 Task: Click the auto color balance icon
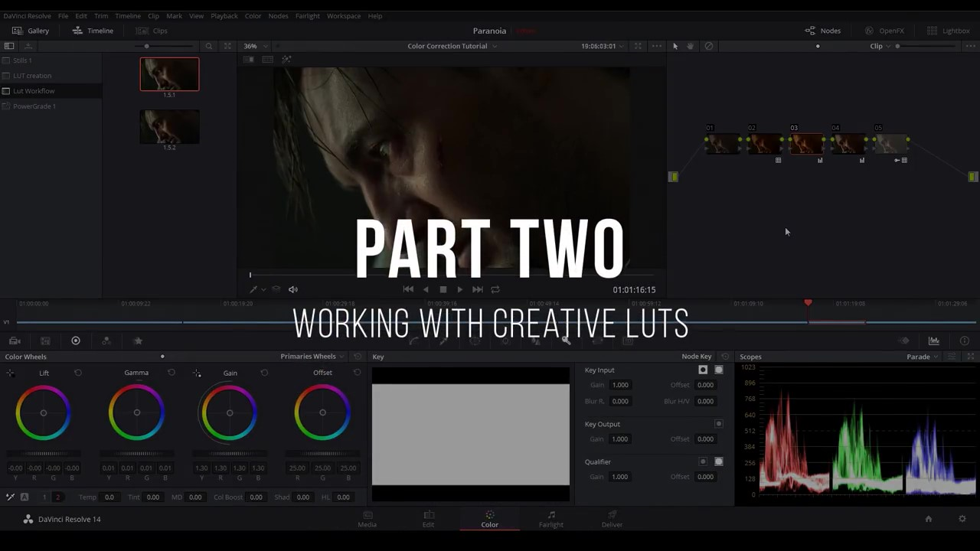[x=24, y=497]
